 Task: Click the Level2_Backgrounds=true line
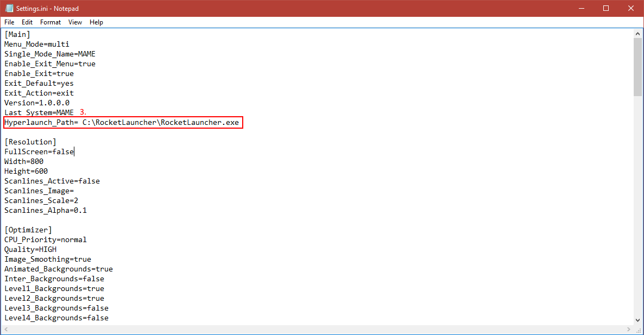54,299
